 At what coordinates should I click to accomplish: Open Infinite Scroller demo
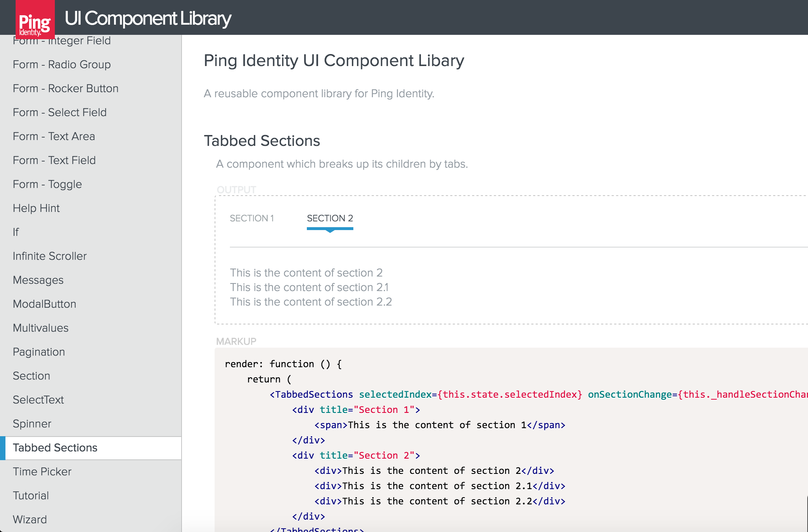pyautogui.click(x=50, y=256)
